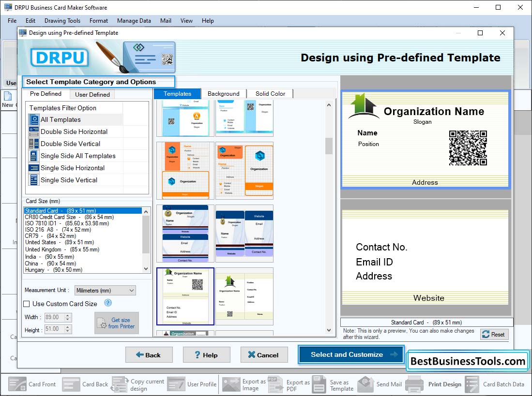Click the template gallery scrollbar thumb
The image size is (532, 396).
coord(329,146)
